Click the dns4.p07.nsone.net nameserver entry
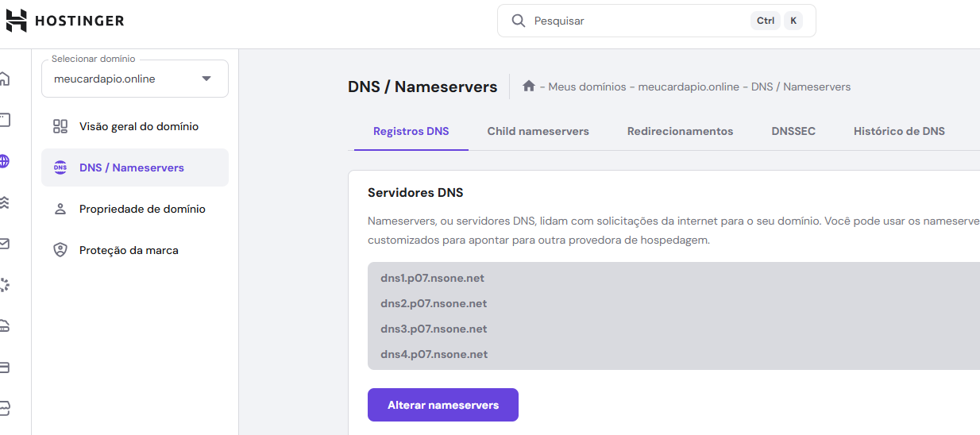 point(434,354)
